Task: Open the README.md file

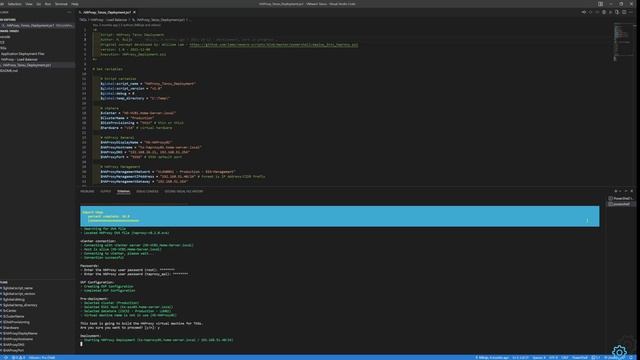Action: (x=9, y=71)
